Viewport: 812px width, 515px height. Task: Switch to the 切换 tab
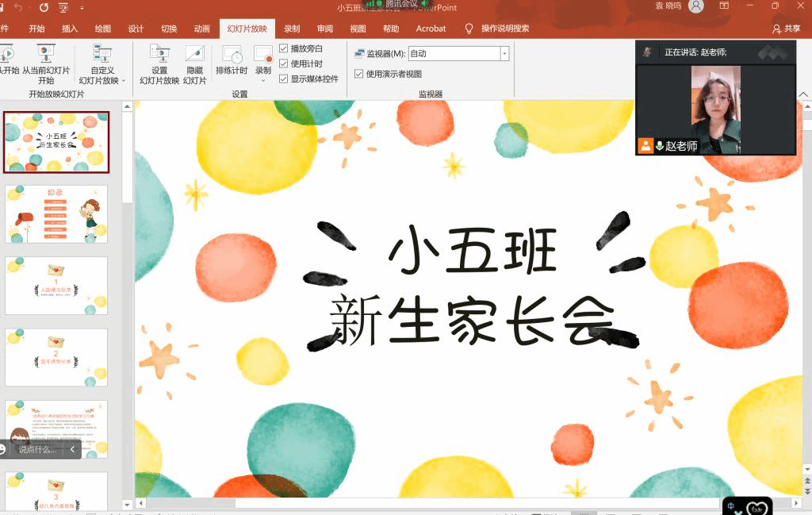(169, 29)
